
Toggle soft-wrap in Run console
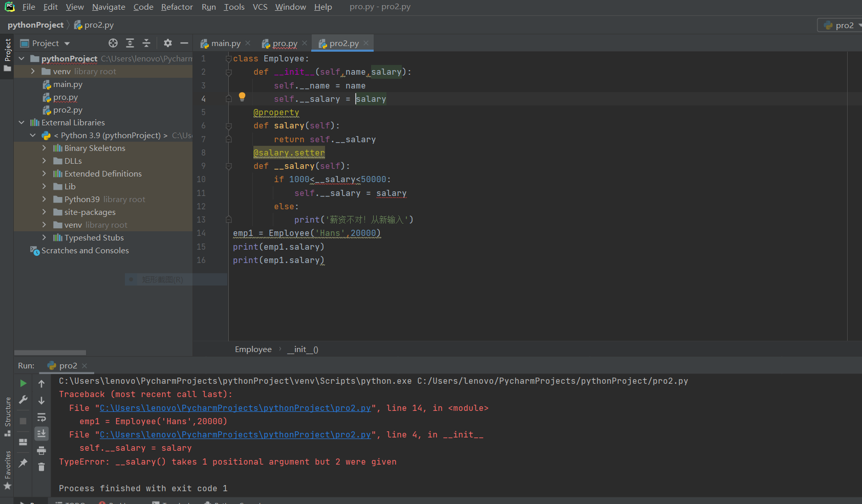click(x=41, y=417)
